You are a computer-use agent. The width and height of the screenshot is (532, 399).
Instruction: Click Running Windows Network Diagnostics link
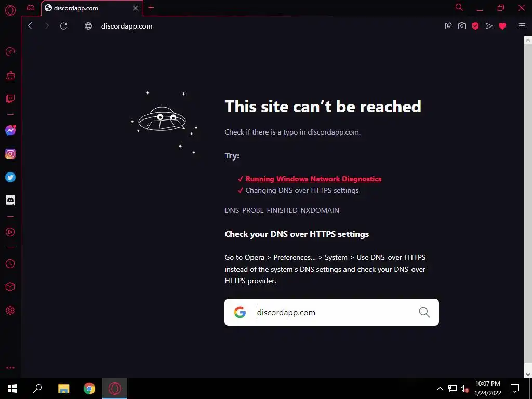(313, 179)
